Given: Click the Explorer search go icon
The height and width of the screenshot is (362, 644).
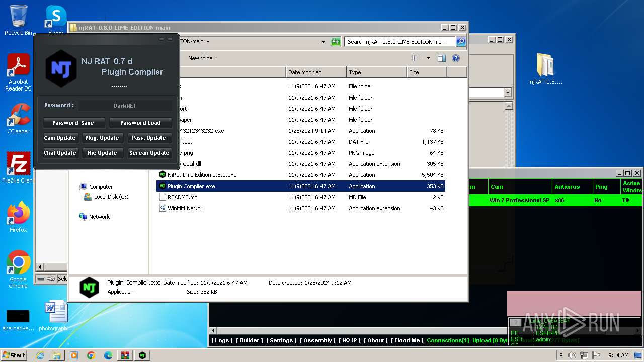Looking at the screenshot, I should pyautogui.click(x=460, y=42).
